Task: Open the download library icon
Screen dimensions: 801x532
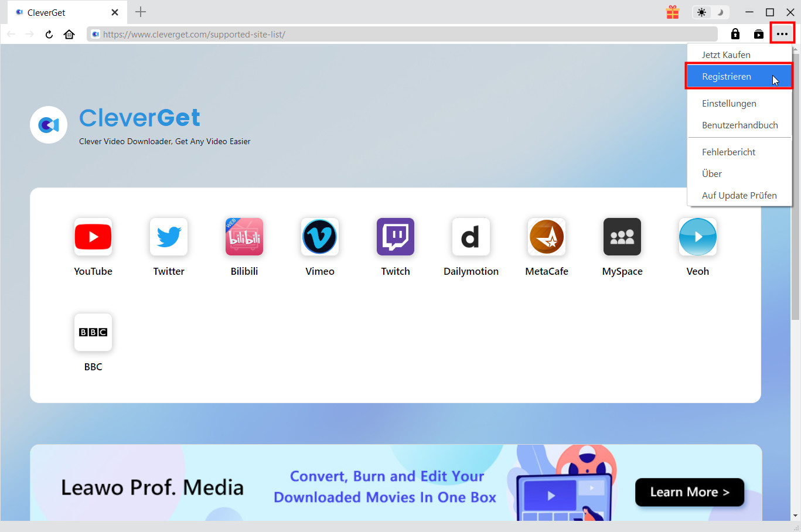Action: 759,34
